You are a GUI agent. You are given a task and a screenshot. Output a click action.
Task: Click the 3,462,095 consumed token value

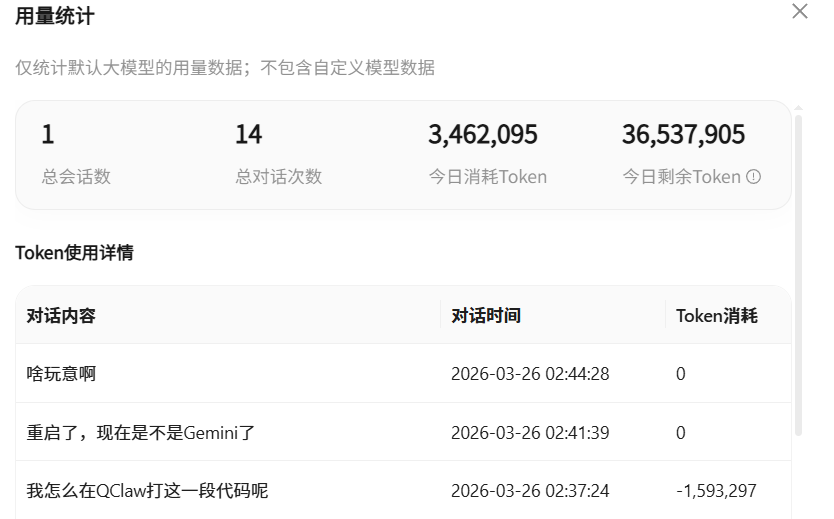click(x=483, y=134)
